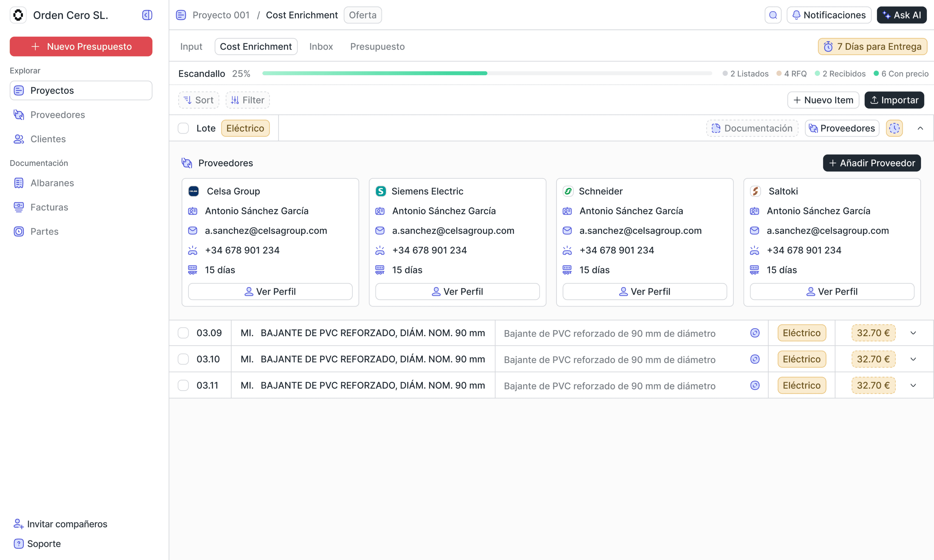The height and width of the screenshot is (560, 934).
Task: Tick the checkbox for item 03.11
Action: point(183,385)
